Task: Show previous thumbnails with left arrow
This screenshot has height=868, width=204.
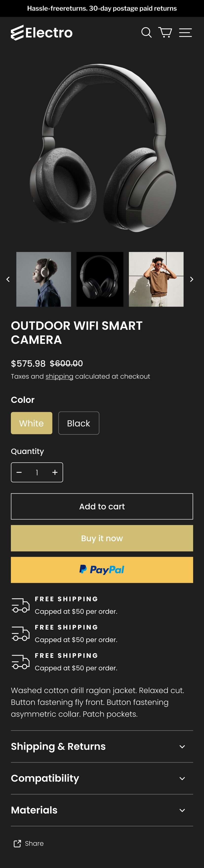Action: 8,279
